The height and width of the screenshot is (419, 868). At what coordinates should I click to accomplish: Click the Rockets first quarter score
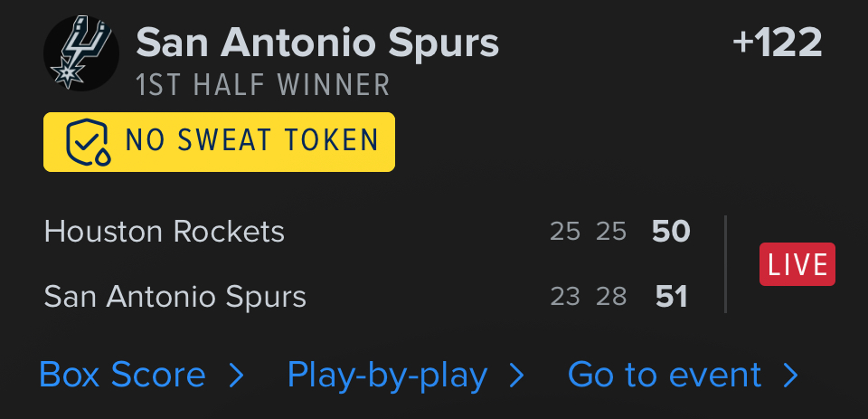point(565,232)
